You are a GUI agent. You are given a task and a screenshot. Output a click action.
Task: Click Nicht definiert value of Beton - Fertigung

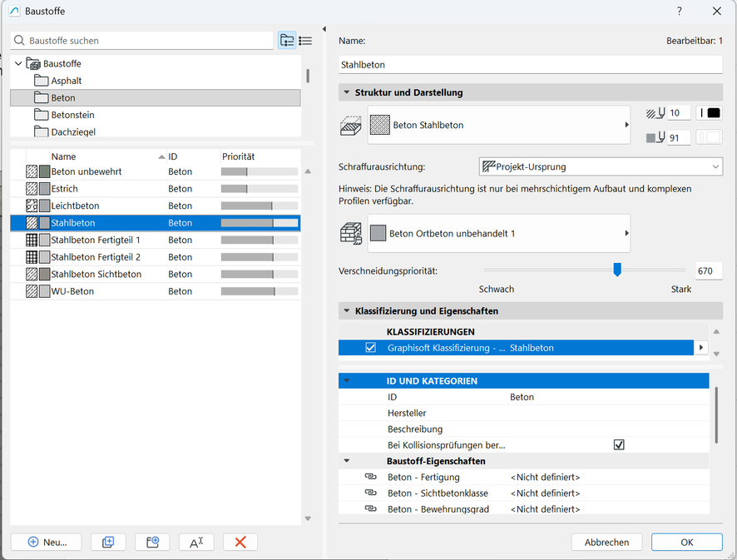545,477
